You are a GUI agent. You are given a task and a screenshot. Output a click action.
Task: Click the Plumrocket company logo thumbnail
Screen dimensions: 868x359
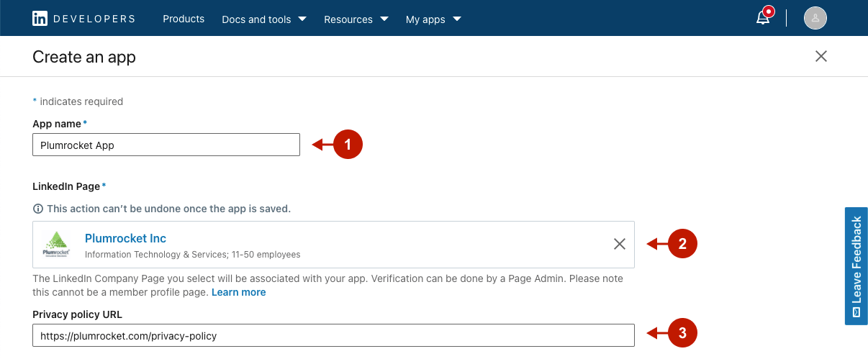point(56,245)
